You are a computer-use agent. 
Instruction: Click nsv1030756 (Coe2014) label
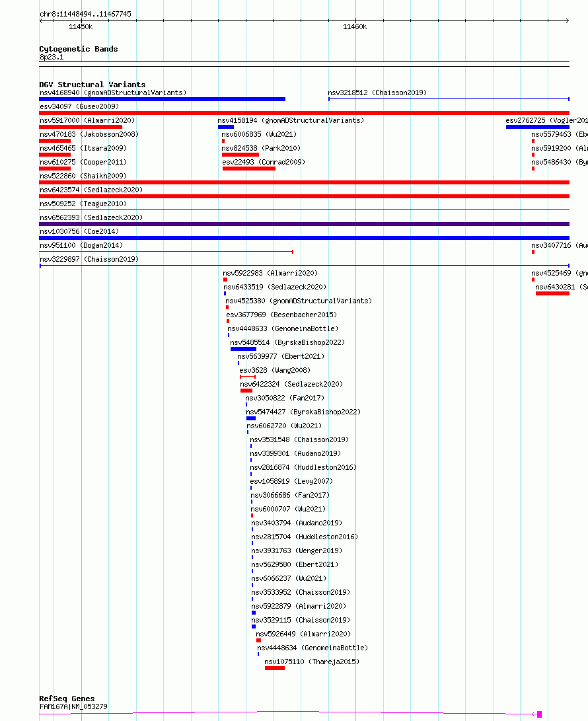pos(79,231)
